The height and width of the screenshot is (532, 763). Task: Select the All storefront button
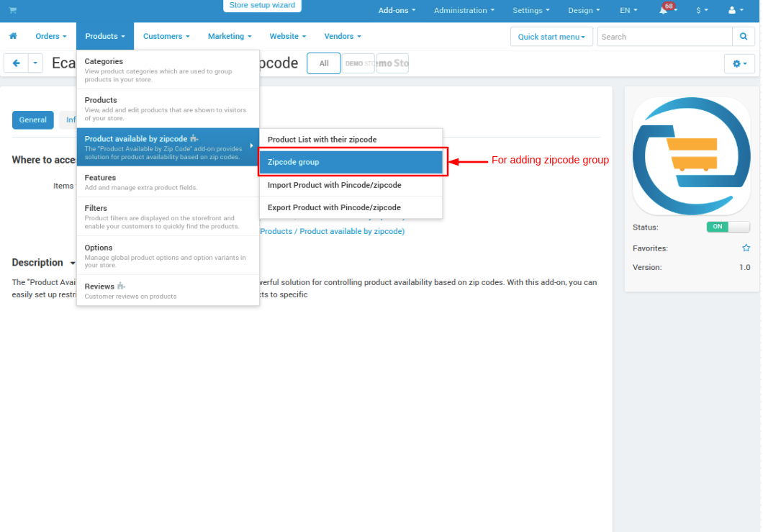324,63
